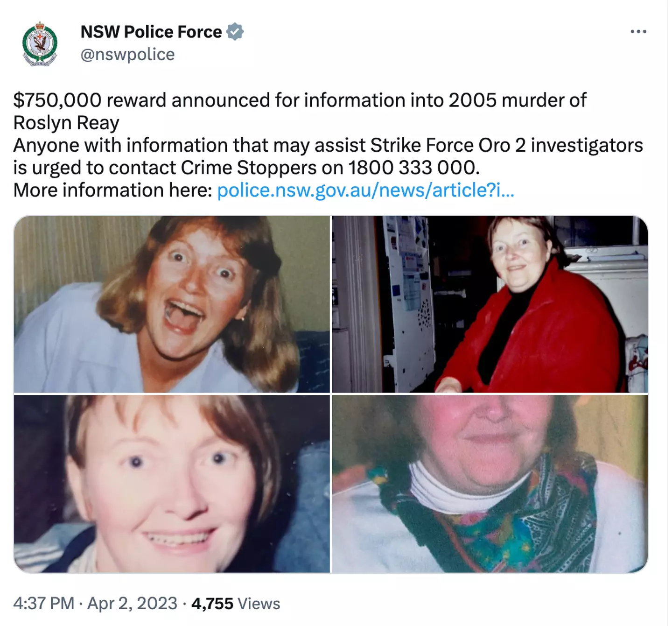Click the blue verified badge
The height and width of the screenshot is (626, 672).
pos(235,32)
